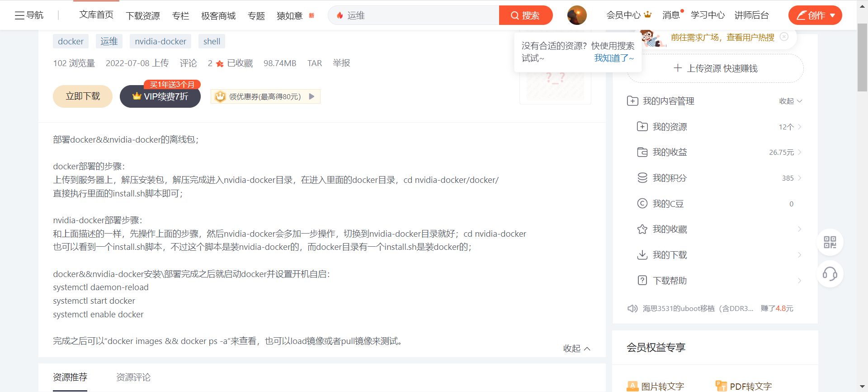Switch to 资源推荐 tab
The width and height of the screenshot is (868, 392).
point(70,377)
